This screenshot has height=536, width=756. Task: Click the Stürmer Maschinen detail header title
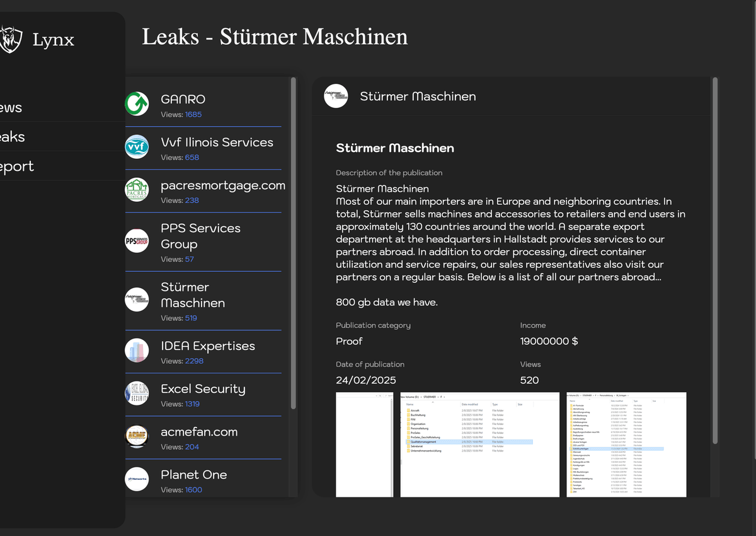point(418,96)
